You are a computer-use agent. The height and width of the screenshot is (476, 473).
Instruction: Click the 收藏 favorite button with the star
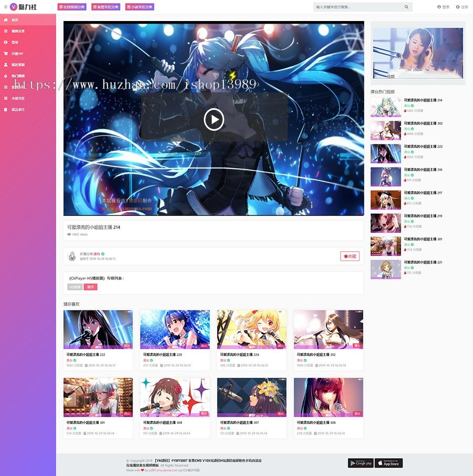click(349, 256)
